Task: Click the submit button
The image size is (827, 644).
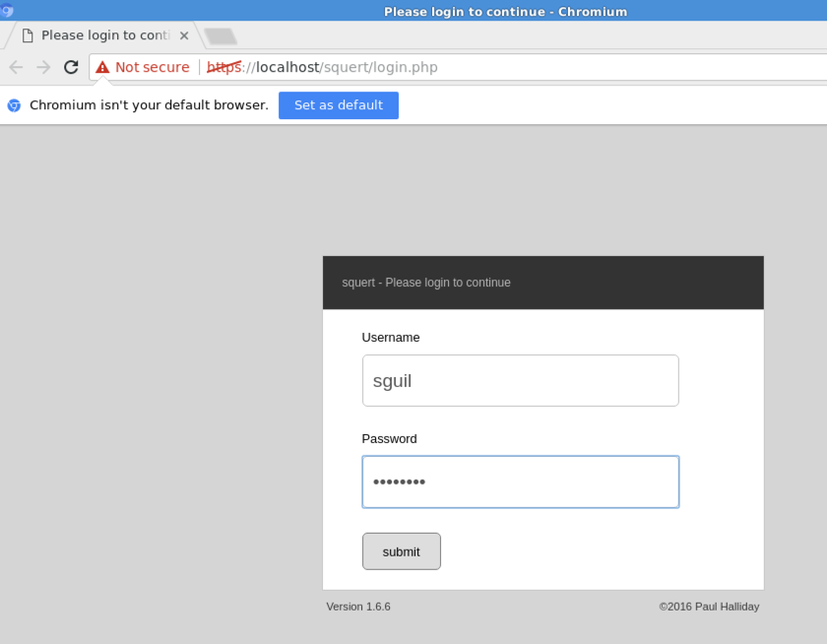Action: pos(402,551)
